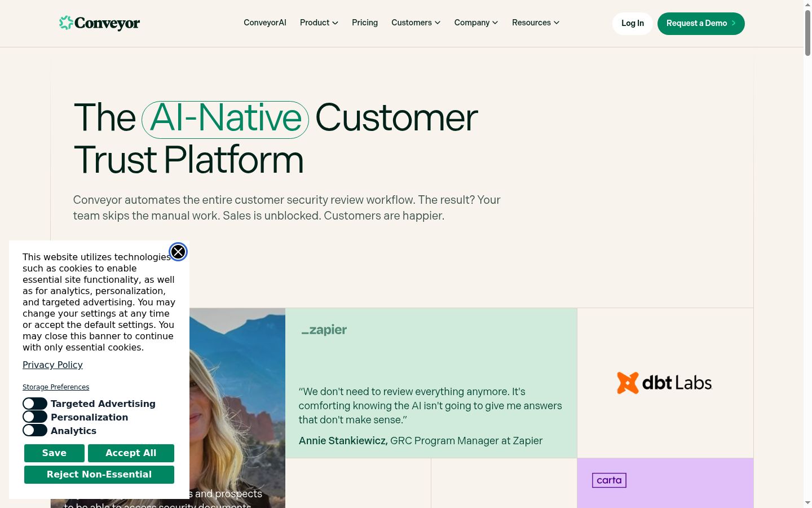812x508 pixels.
Task: Click the Log In button
Action: tap(633, 24)
